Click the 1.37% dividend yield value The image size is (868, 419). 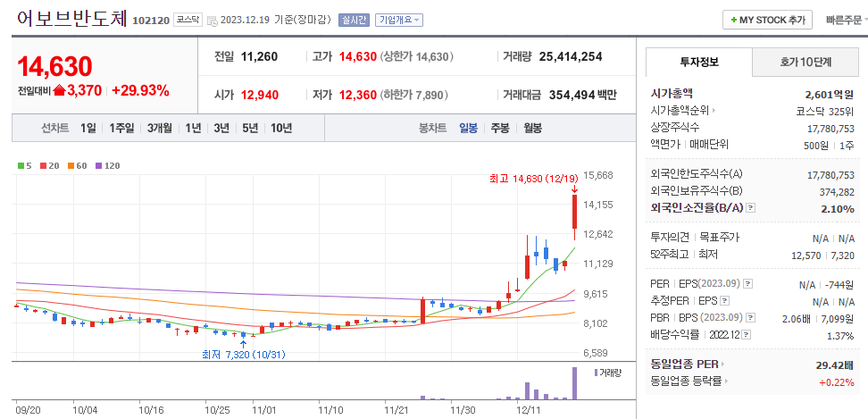[841, 335]
